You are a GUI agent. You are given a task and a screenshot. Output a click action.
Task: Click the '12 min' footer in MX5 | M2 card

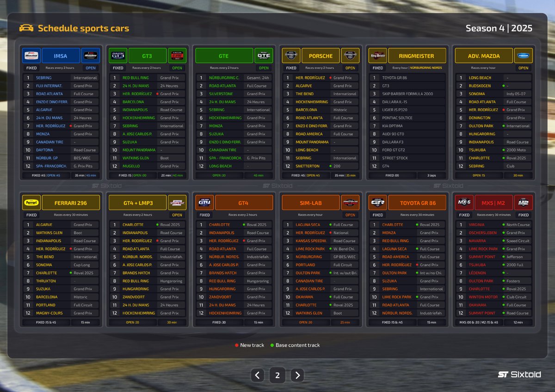(518, 322)
